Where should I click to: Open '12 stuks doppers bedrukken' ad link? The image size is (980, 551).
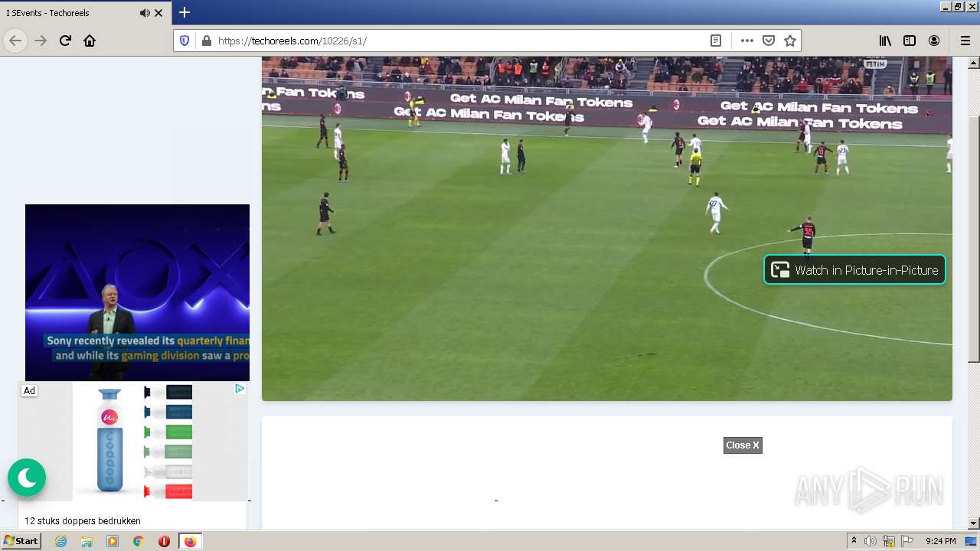tap(83, 521)
